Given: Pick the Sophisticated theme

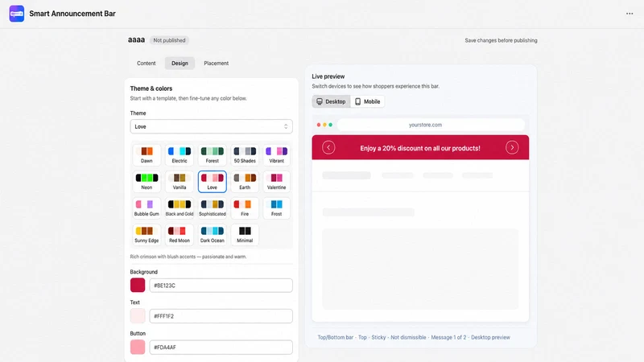Looking at the screenshot, I should [213, 208].
